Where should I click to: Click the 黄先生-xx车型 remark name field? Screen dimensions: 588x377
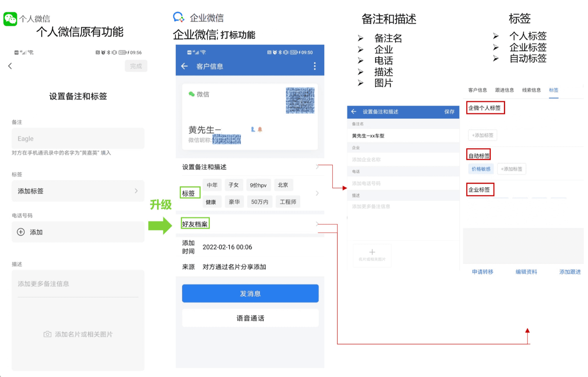click(403, 136)
